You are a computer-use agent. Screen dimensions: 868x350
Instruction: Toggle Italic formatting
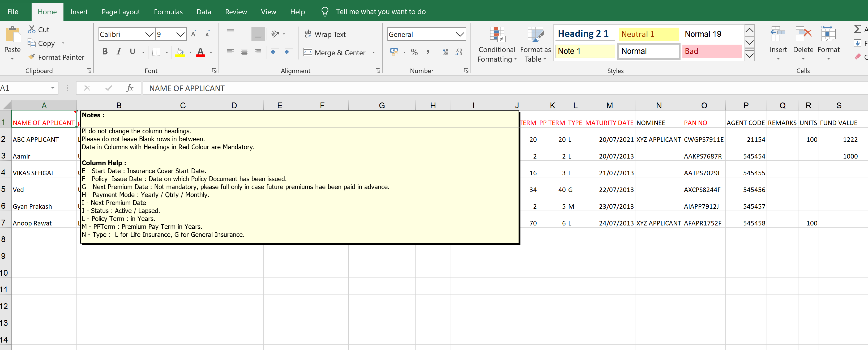click(119, 52)
